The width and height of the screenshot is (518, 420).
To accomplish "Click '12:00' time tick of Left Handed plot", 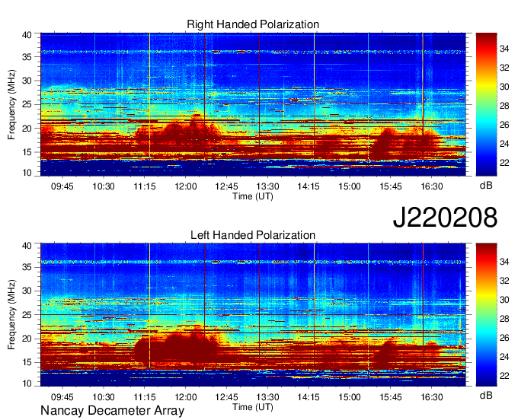I will coord(186,396).
